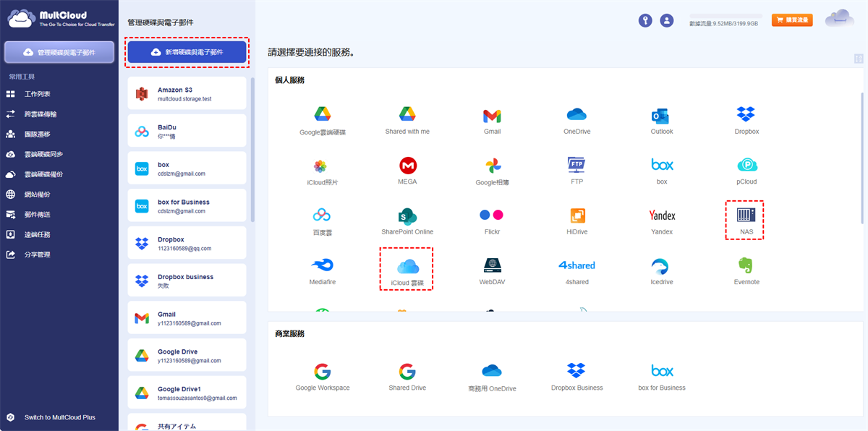
Task: Select Google Workspace business service
Action: [323, 371]
